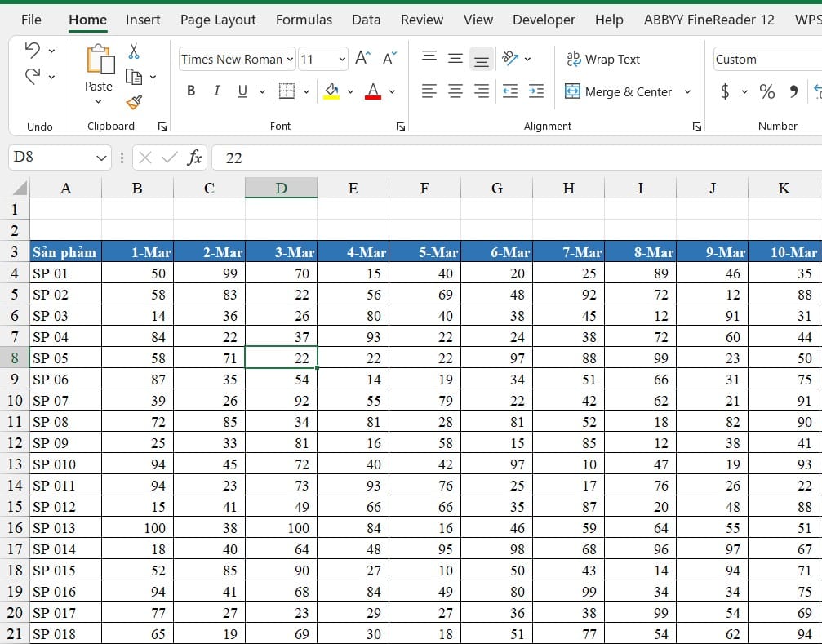Click the Center align text icon

coord(455,91)
